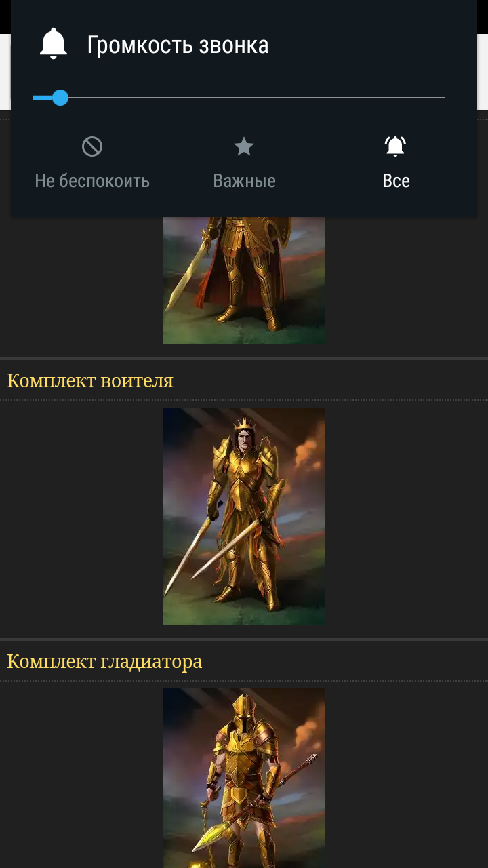Image resolution: width=488 pixels, height=868 pixels.
Task: Select the Все notifications mode
Action: pyautogui.click(x=396, y=181)
